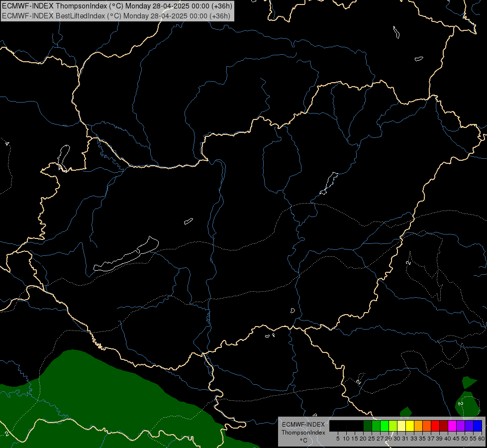Select the bright green 27–29 legend swatch

pyautogui.click(x=385, y=426)
